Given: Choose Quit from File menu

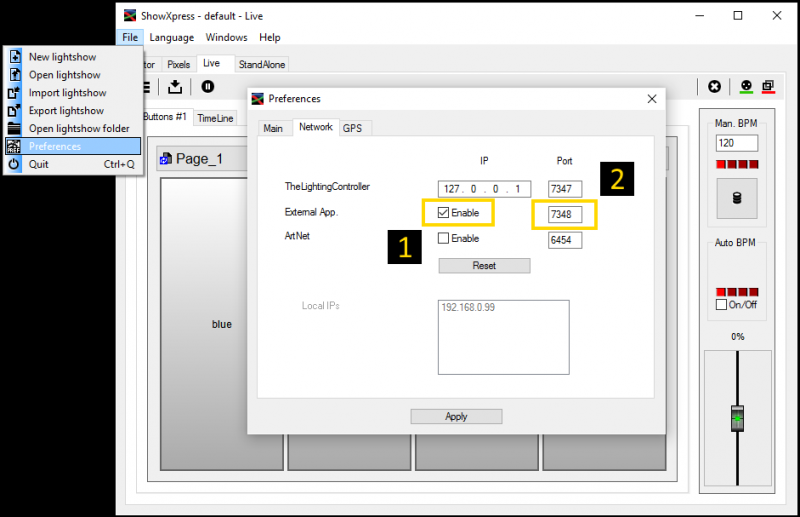Looking at the screenshot, I should (73, 164).
